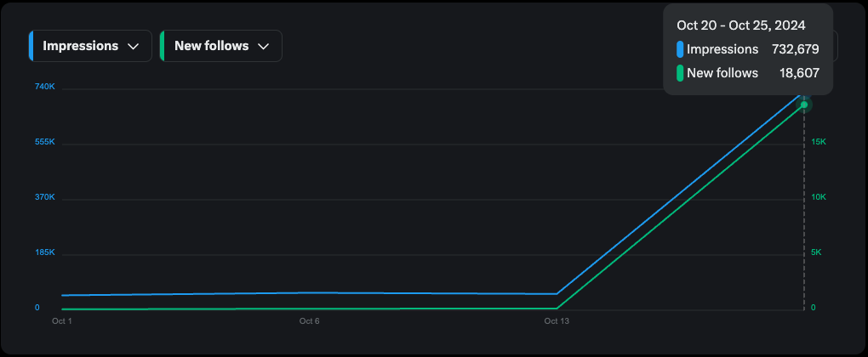The image size is (868, 357).
Task: Click the green New follows swatch in tooltip
Action: tap(680, 73)
